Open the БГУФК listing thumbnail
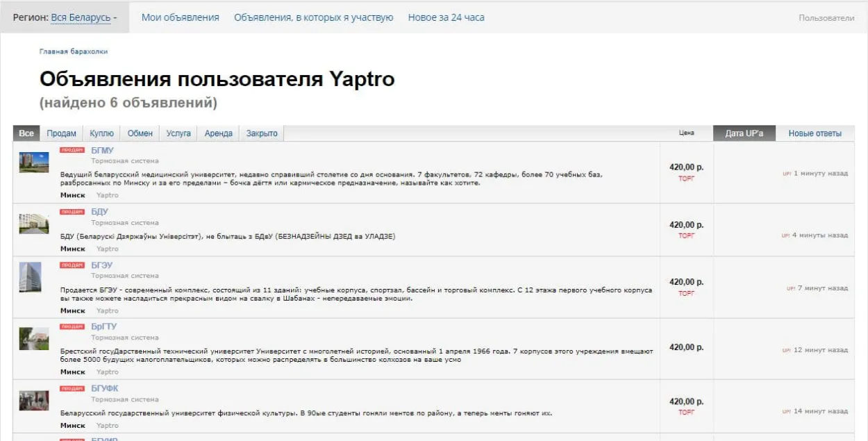 (x=34, y=400)
